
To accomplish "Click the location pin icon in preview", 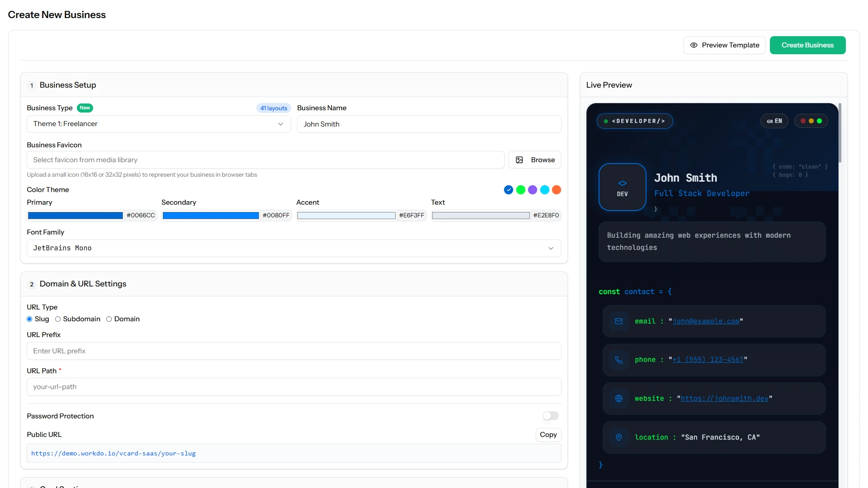I will tap(619, 437).
